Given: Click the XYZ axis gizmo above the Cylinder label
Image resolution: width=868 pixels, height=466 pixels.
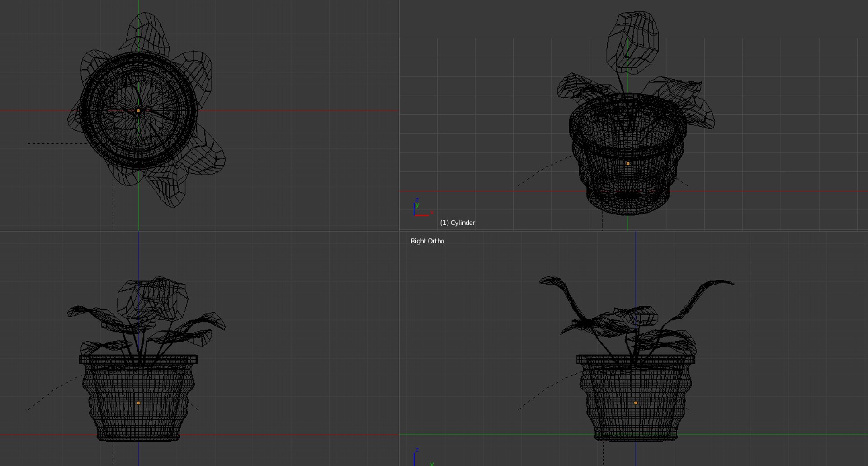Looking at the screenshot, I should click(x=423, y=207).
